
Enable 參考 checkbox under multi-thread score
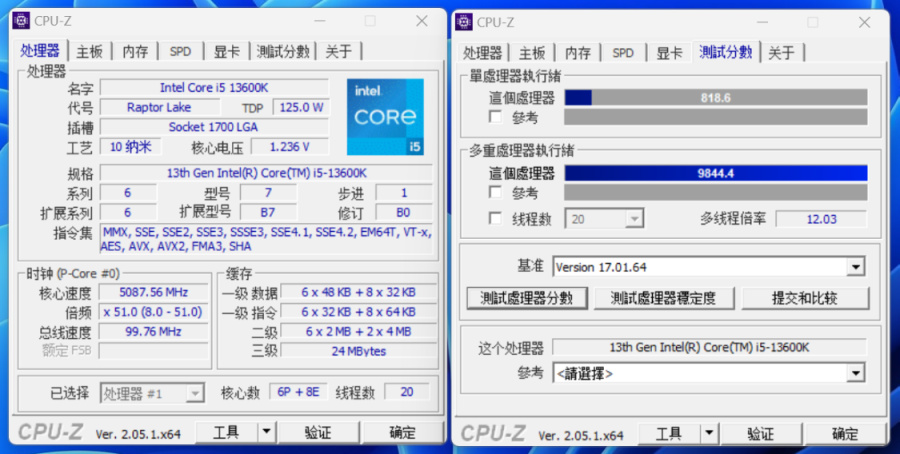click(495, 192)
